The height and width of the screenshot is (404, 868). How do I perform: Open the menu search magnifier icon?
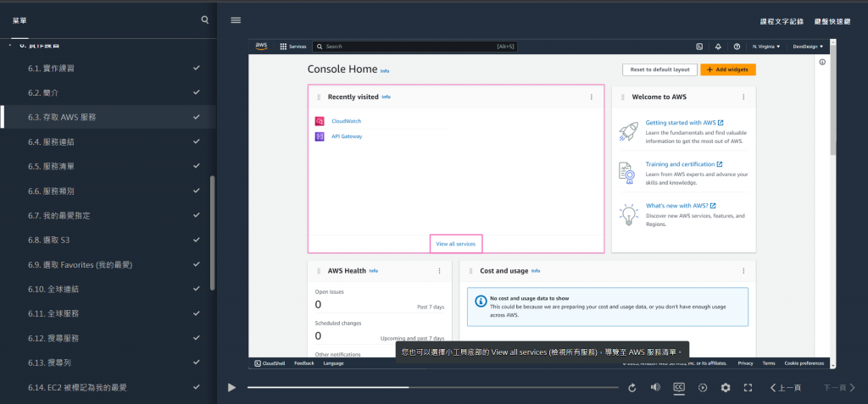[205, 20]
